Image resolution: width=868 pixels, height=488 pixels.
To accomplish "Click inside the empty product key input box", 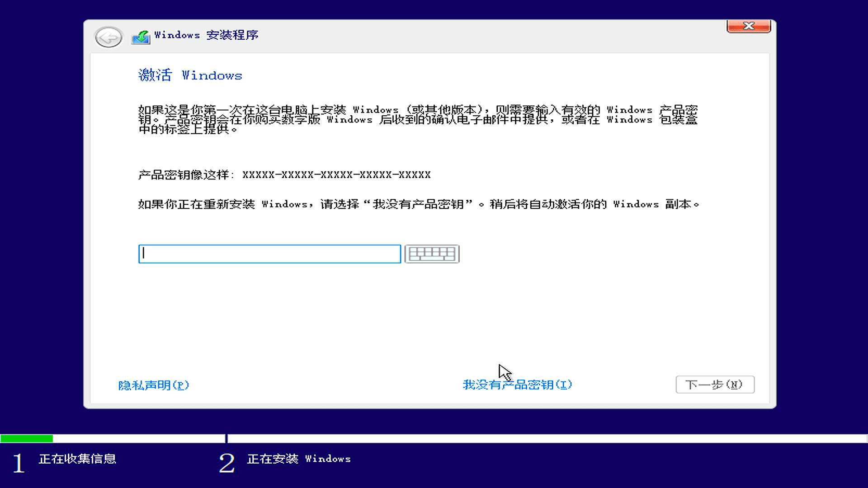I will 269,254.
